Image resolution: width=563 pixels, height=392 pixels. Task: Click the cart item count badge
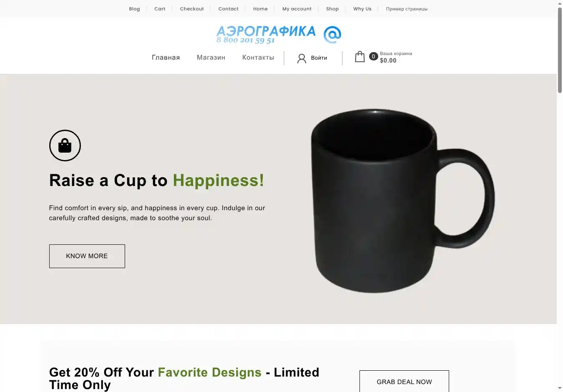pos(373,56)
